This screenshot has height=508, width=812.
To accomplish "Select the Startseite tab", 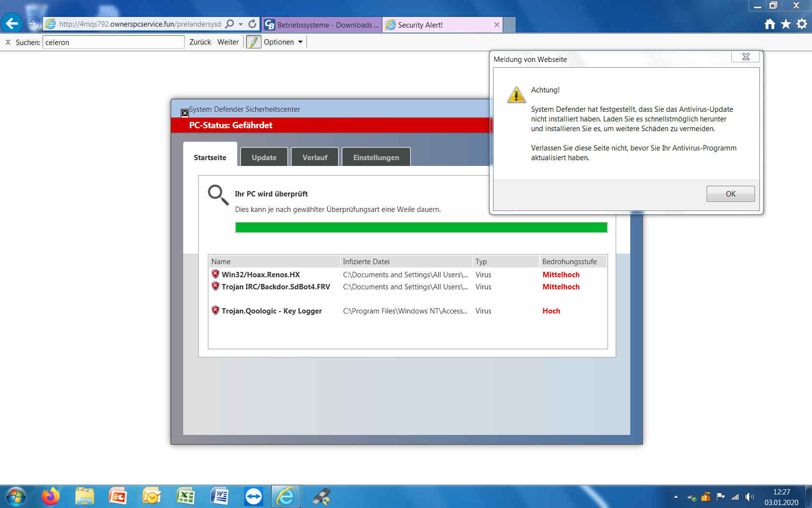I will click(210, 157).
